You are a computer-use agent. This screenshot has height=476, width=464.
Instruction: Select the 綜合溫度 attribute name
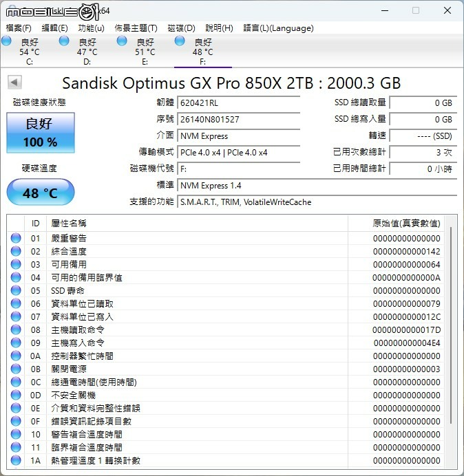[69, 251]
